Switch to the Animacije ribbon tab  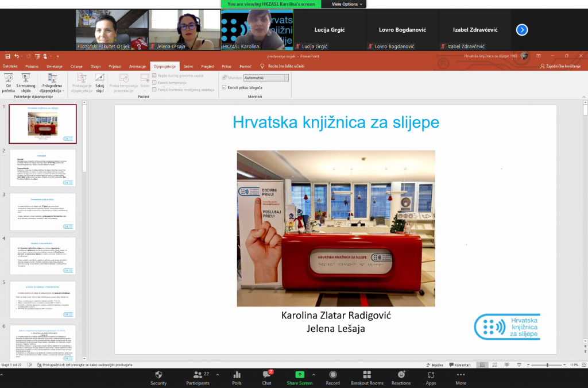pyautogui.click(x=137, y=66)
